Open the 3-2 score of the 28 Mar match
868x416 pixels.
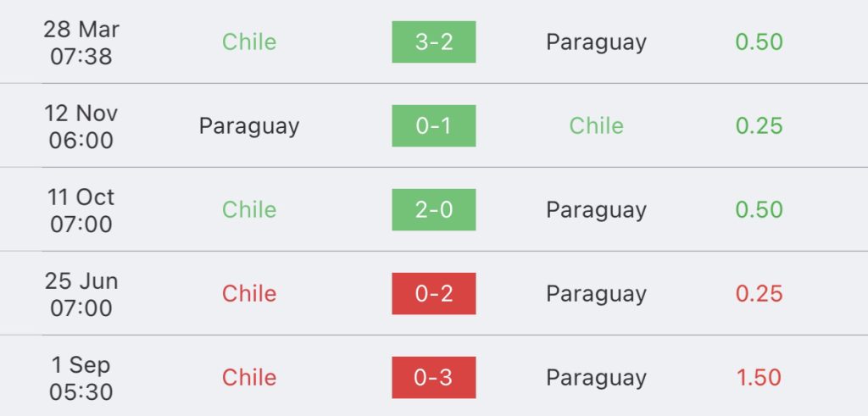(x=433, y=42)
